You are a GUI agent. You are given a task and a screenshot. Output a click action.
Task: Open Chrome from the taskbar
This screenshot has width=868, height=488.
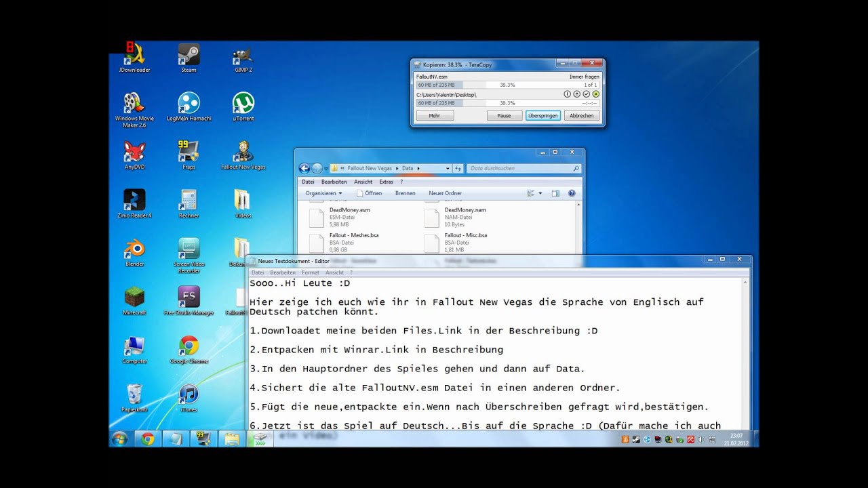[x=147, y=439]
